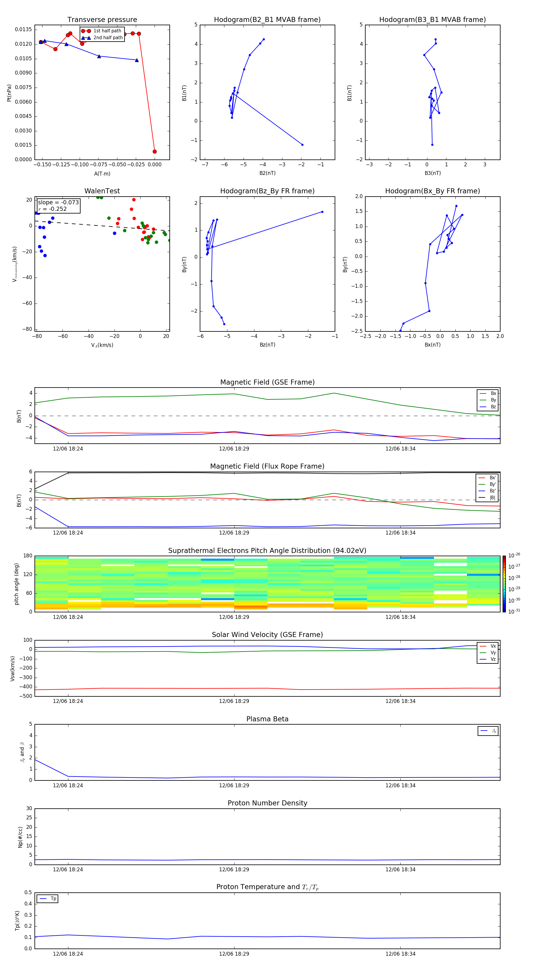This screenshot has width=535, height=980.
Task: Select '1st half path' legend entry
Action: pyautogui.click(x=102, y=31)
